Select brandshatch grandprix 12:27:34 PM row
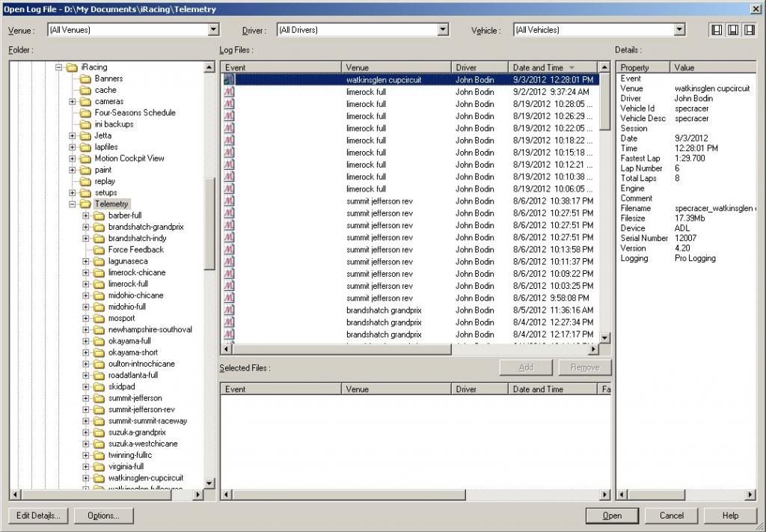Viewport: 766px width, 532px height. tap(411, 322)
